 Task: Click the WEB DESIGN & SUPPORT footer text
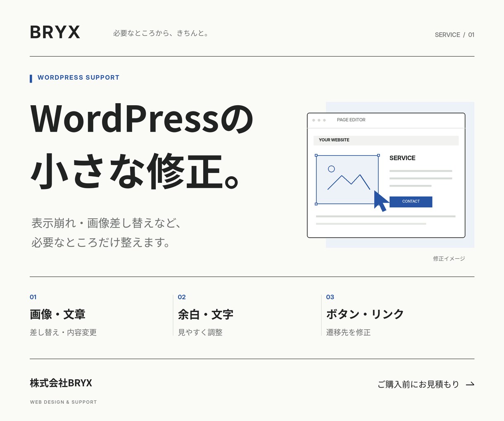(x=63, y=402)
